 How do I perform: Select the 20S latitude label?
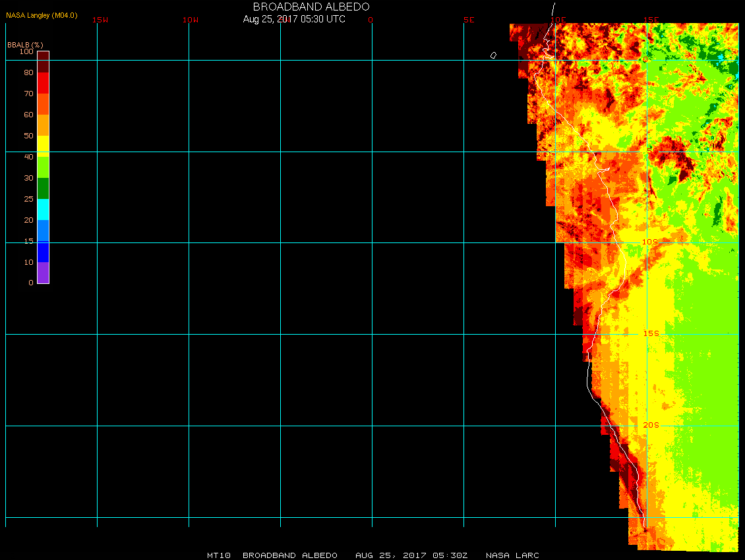point(650,425)
